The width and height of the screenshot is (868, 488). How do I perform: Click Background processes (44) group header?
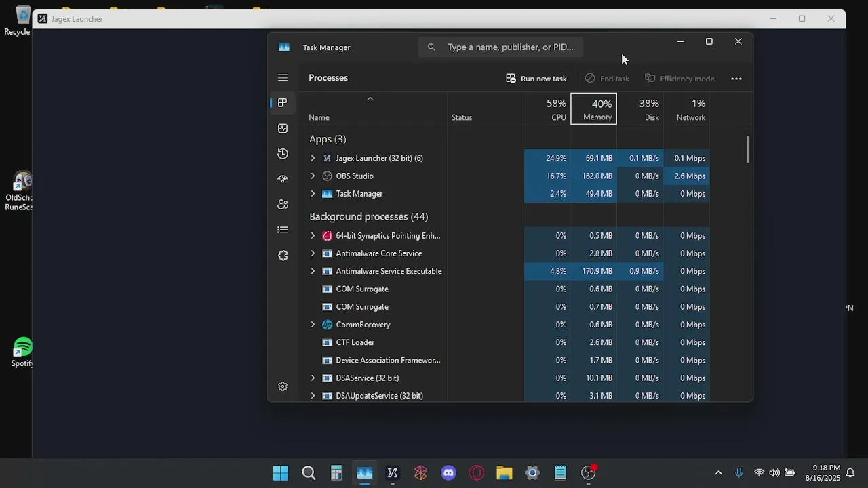(x=369, y=217)
